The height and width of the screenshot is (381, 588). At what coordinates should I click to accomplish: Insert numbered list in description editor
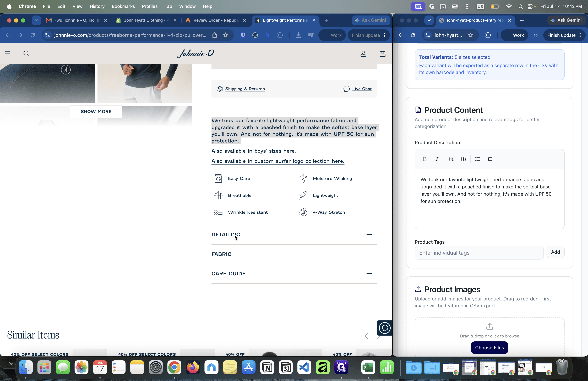(490, 159)
